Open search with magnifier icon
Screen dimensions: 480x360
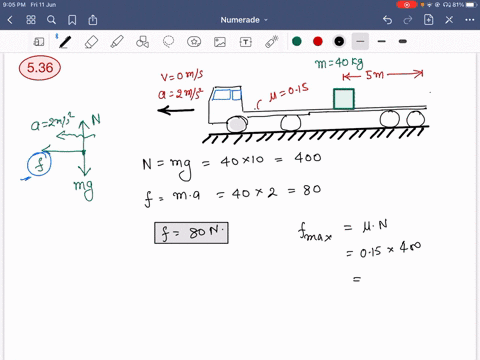51,20
